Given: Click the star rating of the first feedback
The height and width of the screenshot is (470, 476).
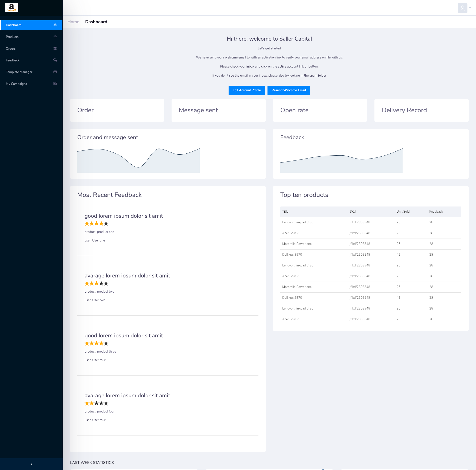Looking at the screenshot, I should [96, 224].
